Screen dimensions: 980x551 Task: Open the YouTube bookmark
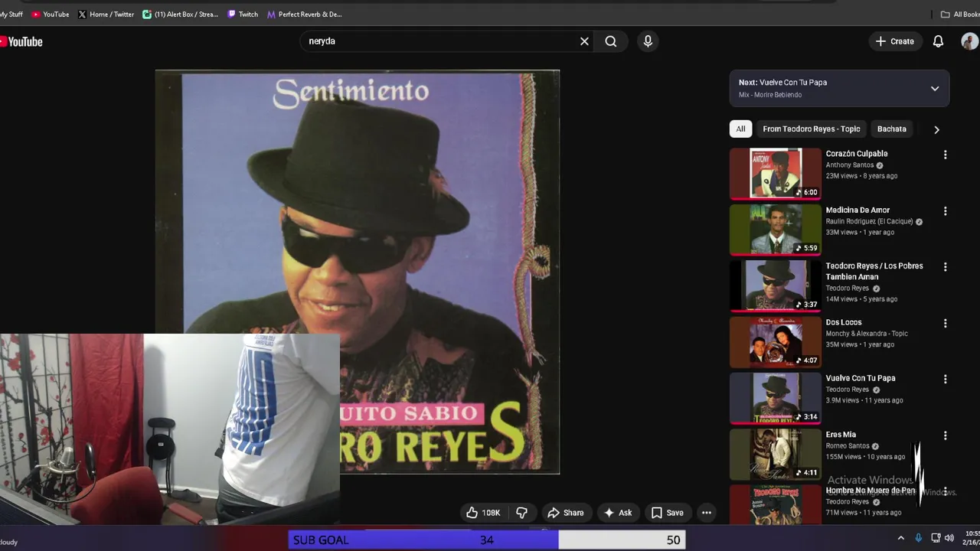point(51,14)
